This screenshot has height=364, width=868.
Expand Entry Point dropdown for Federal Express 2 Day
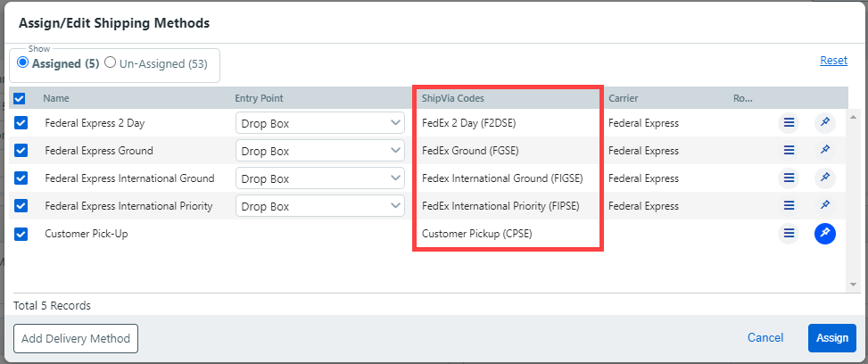320,123
